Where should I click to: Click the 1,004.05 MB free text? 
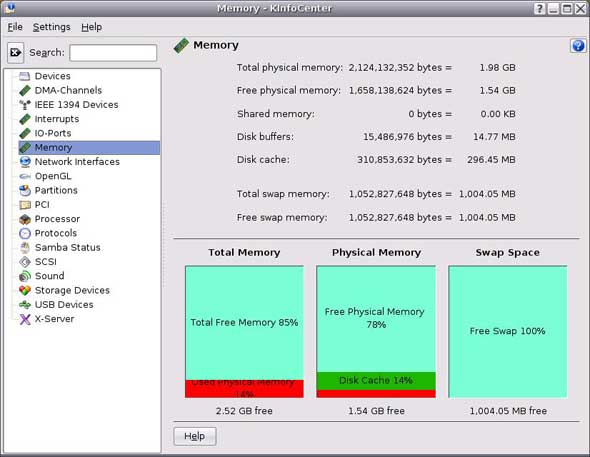pyautogui.click(x=508, y=411)
